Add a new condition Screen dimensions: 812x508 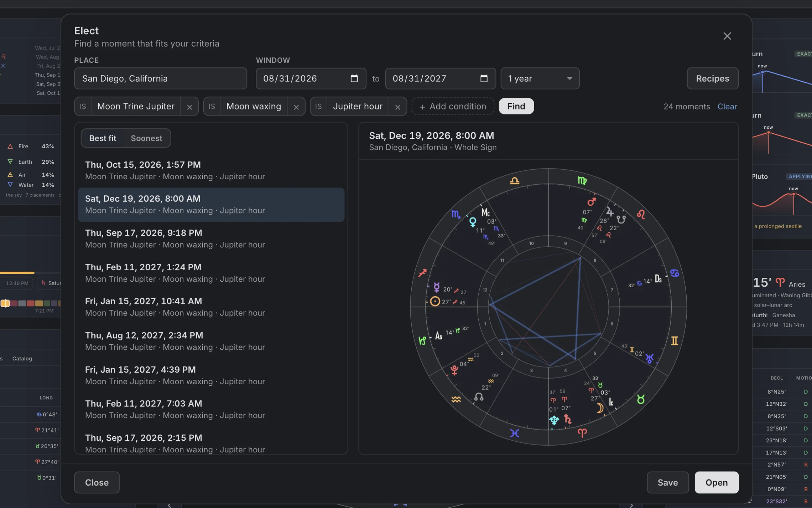(x=453, y=106)
